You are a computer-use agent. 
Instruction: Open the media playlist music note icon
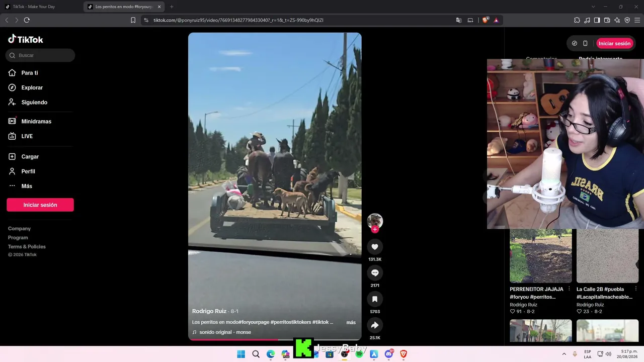[x=587, y=20]
